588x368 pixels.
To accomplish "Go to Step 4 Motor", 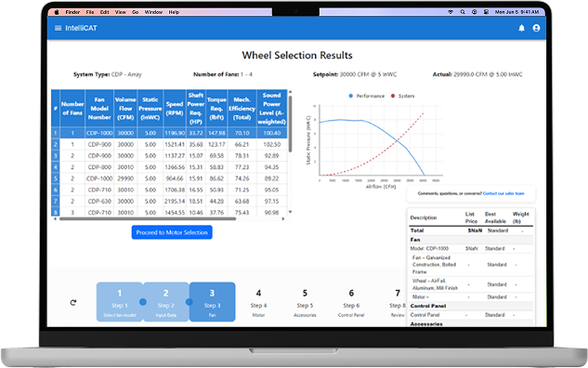I will pyautogui.click(x=259, y=302).
